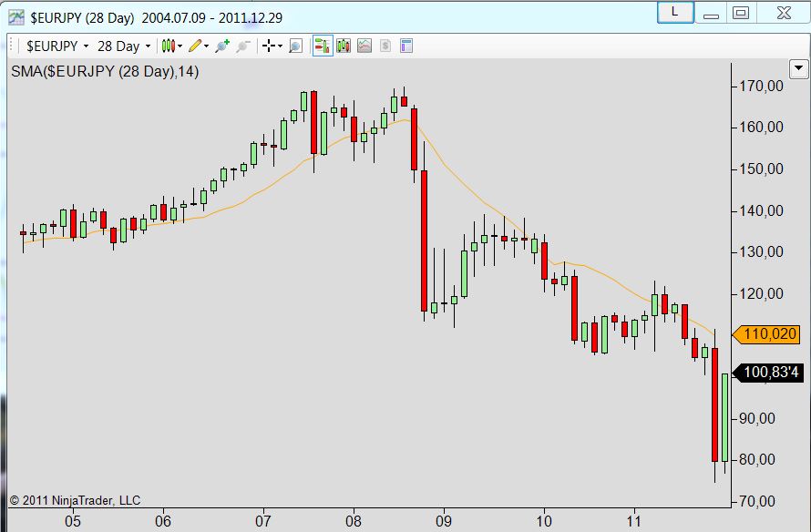
Task: Open the Indicators line chart icon
Action: [x=364, y=46]
